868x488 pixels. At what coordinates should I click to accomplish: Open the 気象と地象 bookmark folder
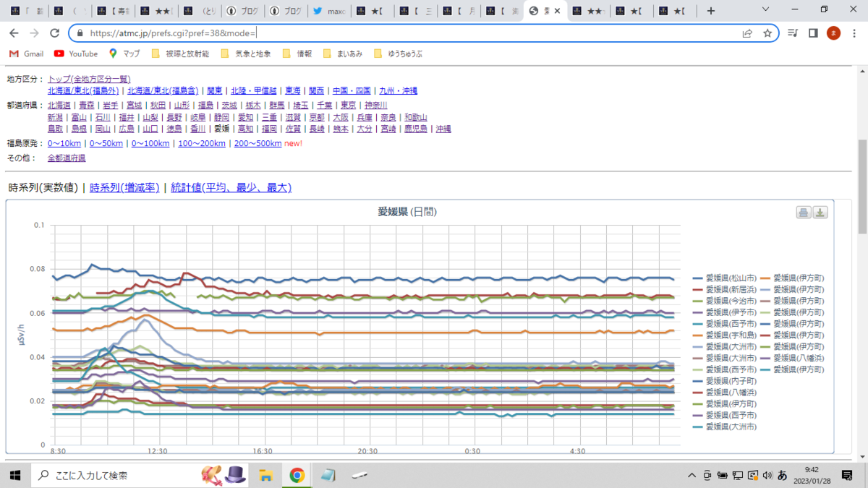(x=245, y=53)
